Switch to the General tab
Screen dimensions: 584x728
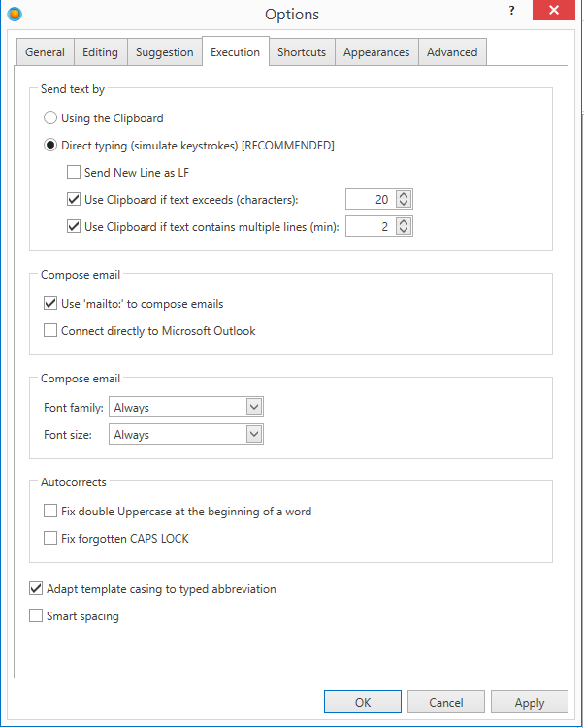[x=46, y=52]
